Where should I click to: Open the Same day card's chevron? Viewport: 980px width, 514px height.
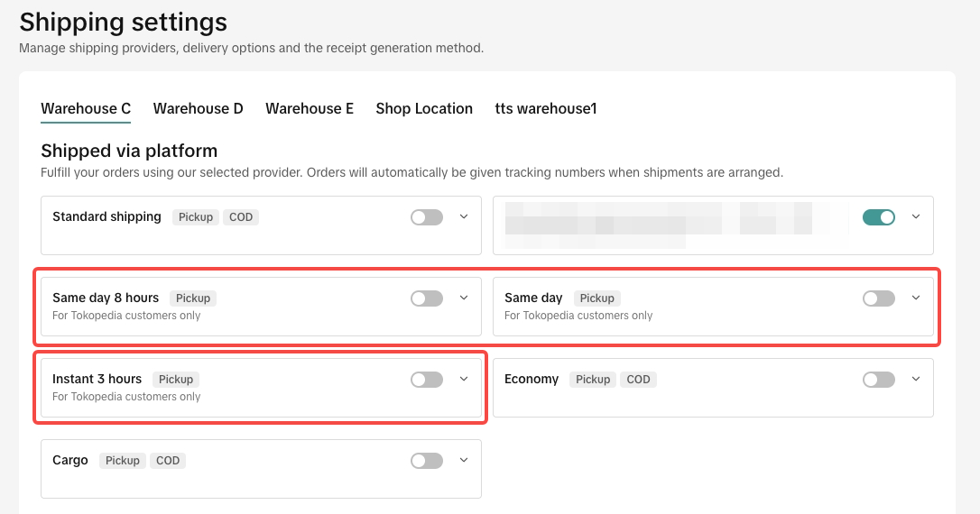[916, 298]
